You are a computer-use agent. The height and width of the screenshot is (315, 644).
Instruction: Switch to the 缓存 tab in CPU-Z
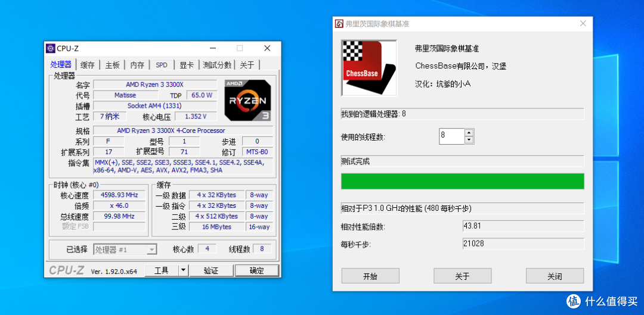(x=88, y=65)
